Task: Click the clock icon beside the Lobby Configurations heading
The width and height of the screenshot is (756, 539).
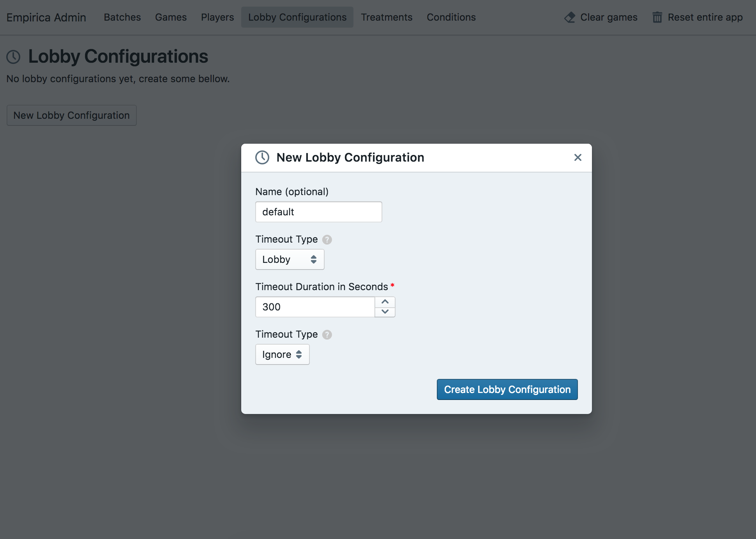Action: (x=14, y=57)
